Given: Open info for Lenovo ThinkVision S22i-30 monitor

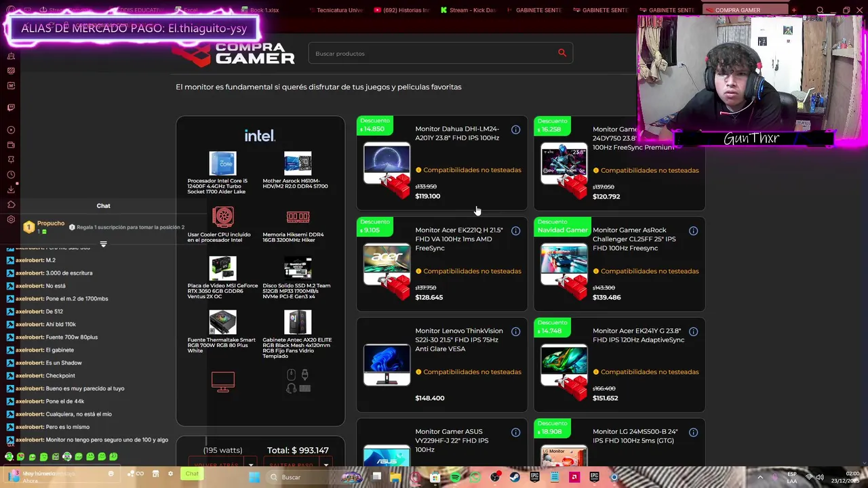Looking at the screenshot, I should pyautogui.click(x=515, y=331).
